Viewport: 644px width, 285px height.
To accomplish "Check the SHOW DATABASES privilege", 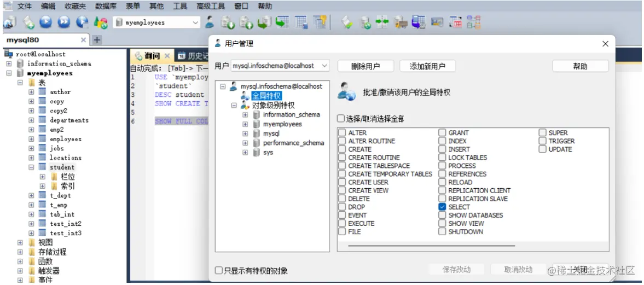I will pos(442,215).
